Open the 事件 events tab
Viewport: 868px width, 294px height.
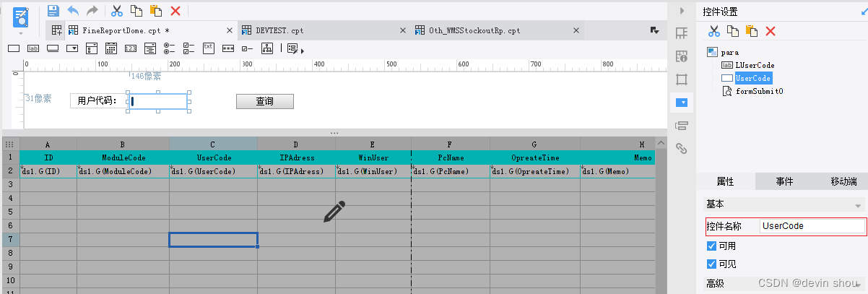pos(784,182)
